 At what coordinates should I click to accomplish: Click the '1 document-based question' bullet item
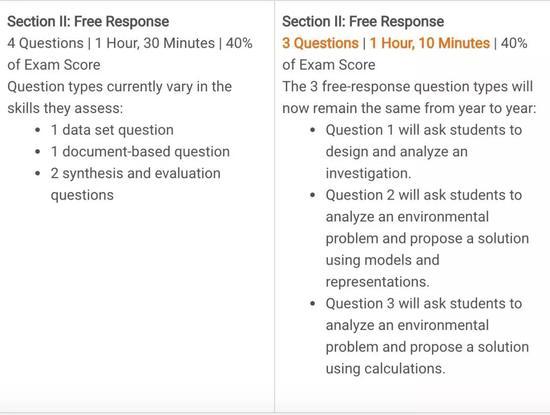pyautogui.click(x=140, y=152)
